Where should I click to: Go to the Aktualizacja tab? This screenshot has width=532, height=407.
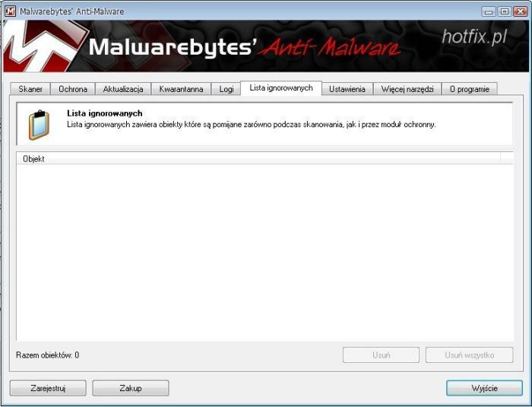(123, 89)
